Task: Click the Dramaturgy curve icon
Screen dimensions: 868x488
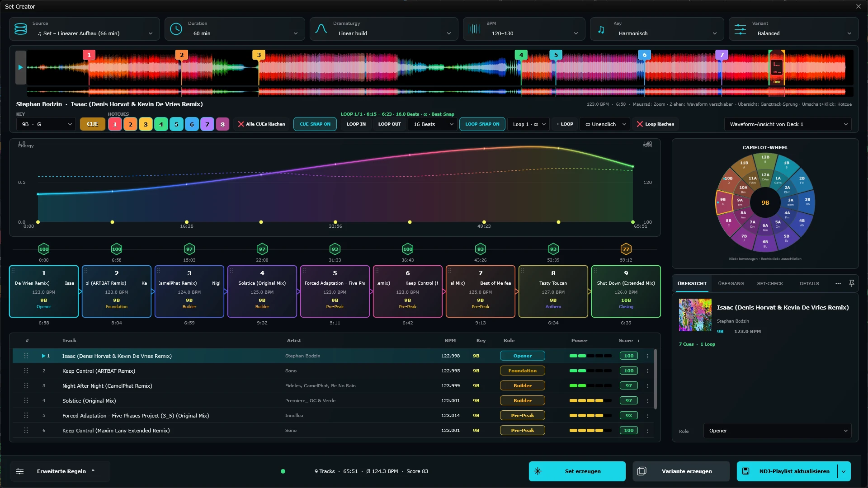Action: click(x=321, y=29)
